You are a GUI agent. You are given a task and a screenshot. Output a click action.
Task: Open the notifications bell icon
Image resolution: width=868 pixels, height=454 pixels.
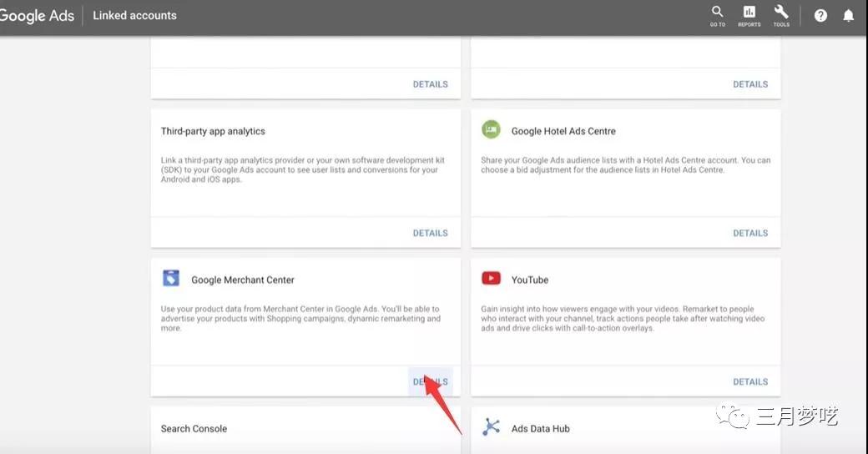tap(848, 16)
